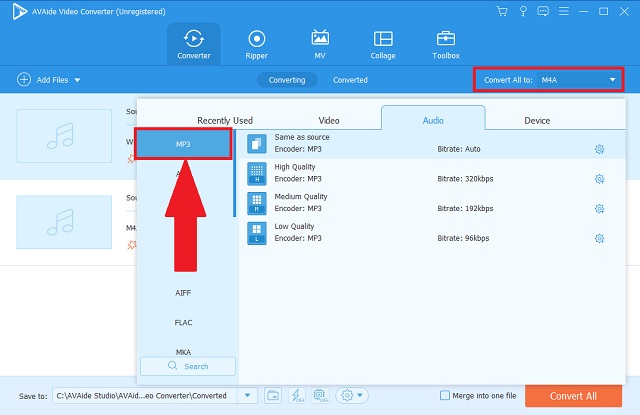Open the output folder icon
640x415 pixels.
273,395
